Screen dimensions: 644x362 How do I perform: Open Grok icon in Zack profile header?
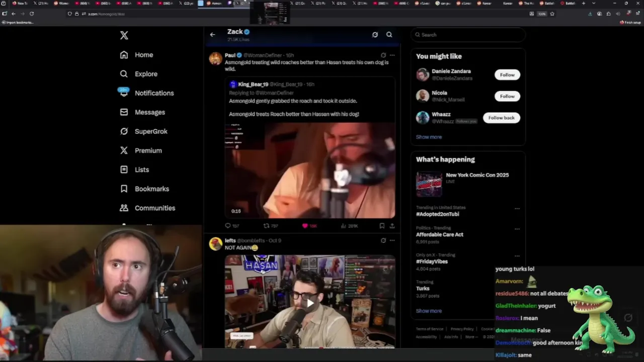point(375,35)
